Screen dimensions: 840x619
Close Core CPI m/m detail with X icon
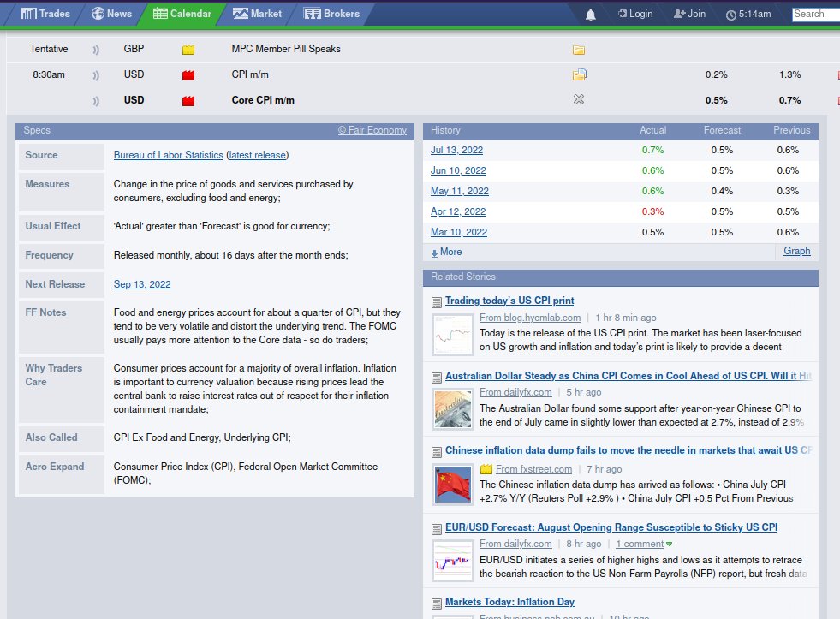[x=579, y=99]
